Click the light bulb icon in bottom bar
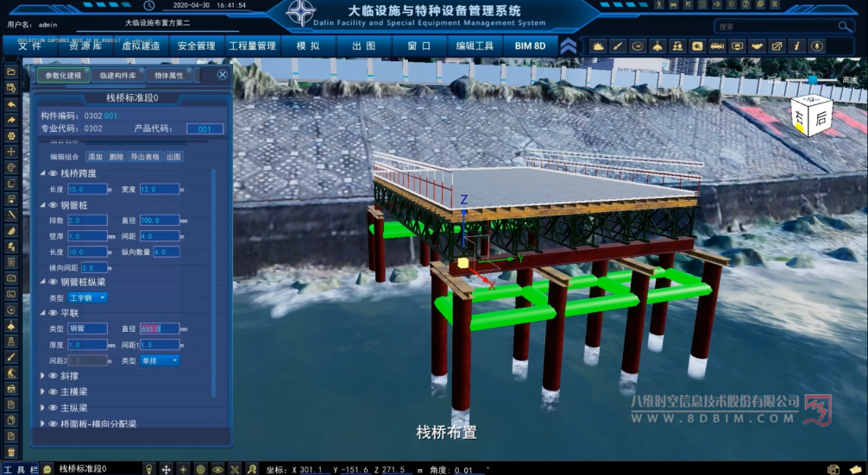Image resolution: width=868 pixels, height=475 pixels. (x=148, y=469)
